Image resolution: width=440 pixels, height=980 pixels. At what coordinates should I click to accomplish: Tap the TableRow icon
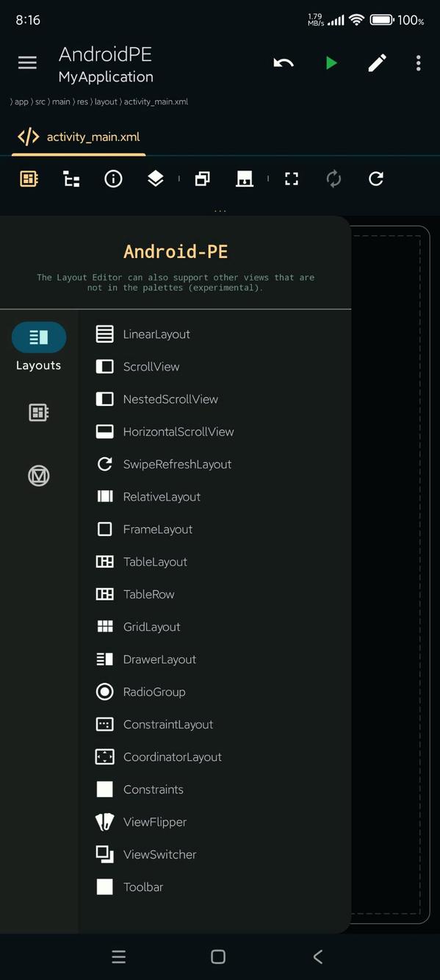105,594
